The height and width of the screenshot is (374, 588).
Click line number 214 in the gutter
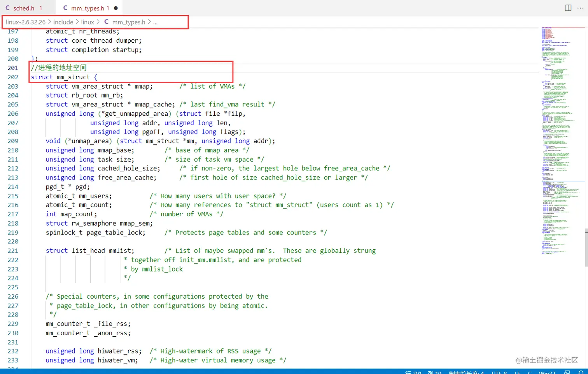[13, 187]
